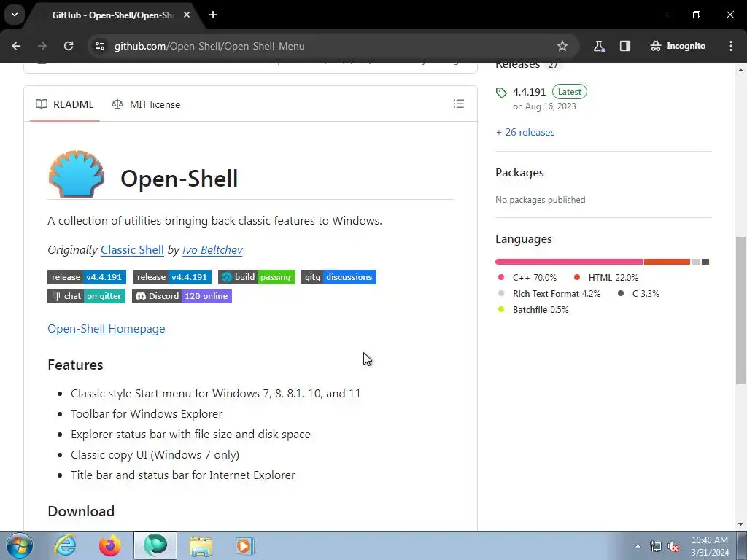Screen dimensions: 747x560
Task: Reload the GitHub page
Action: (69, 46)
